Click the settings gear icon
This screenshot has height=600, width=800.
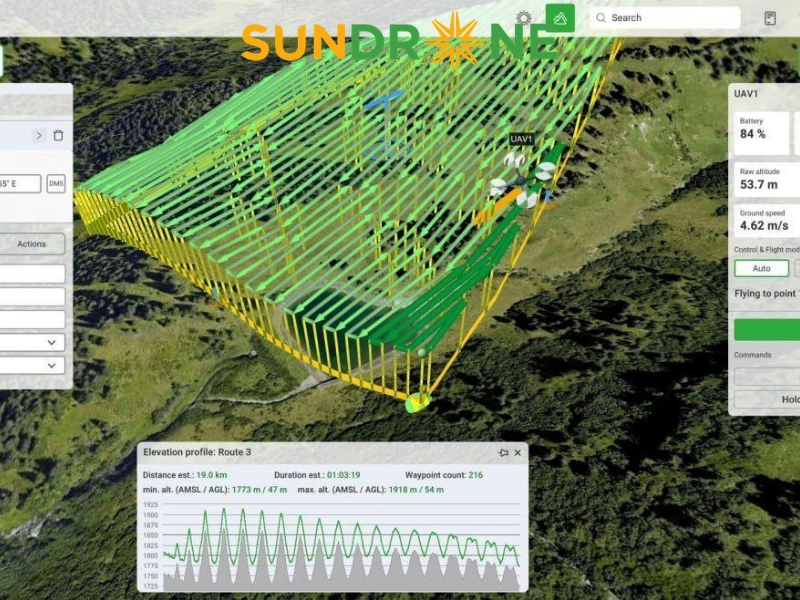[x=523, y=18]
